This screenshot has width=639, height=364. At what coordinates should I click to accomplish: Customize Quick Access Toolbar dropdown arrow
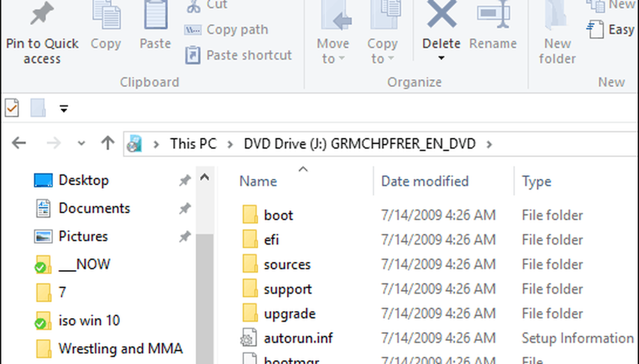63,109
